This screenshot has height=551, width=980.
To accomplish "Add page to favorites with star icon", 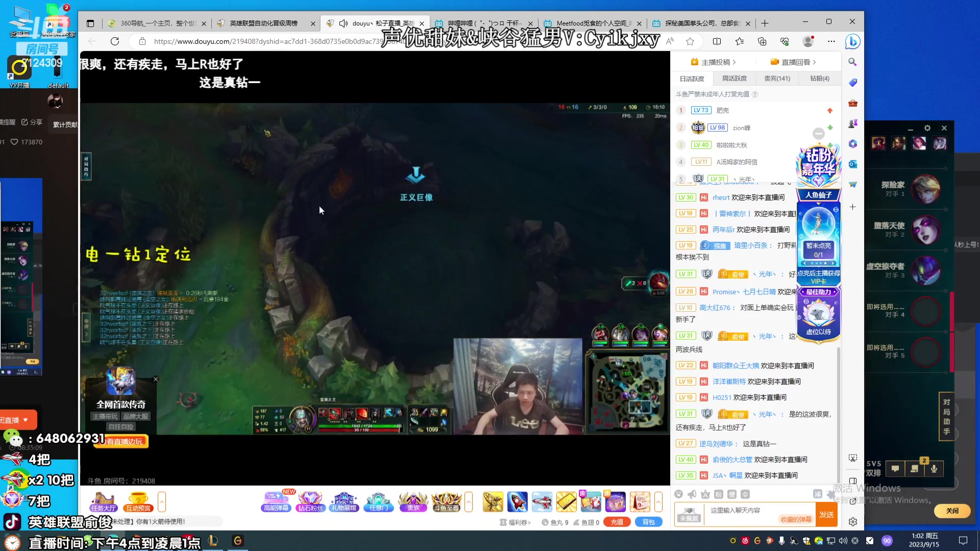I will point(690,41).
